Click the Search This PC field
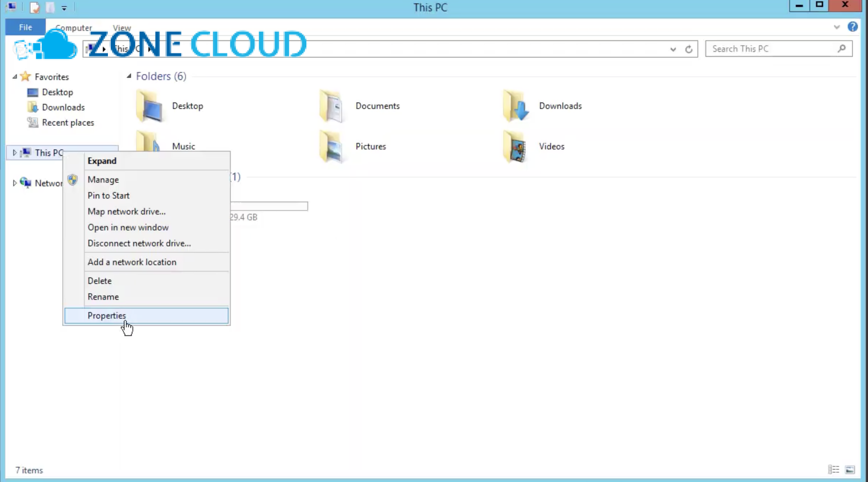The height and width of the screenshot is (482, 868). [779, 49]
